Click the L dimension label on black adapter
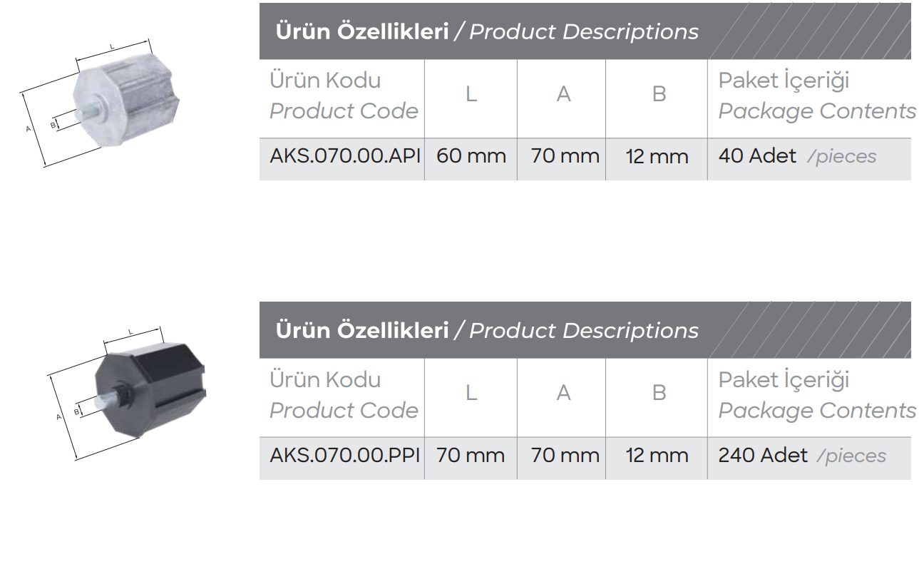The height and width of the screenshot is (569, 924). (130, 332)
